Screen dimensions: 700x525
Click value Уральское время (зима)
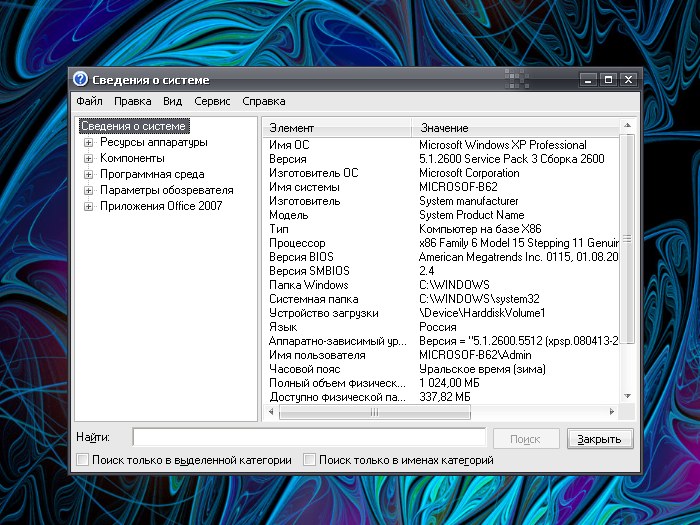tap(482, 369)
